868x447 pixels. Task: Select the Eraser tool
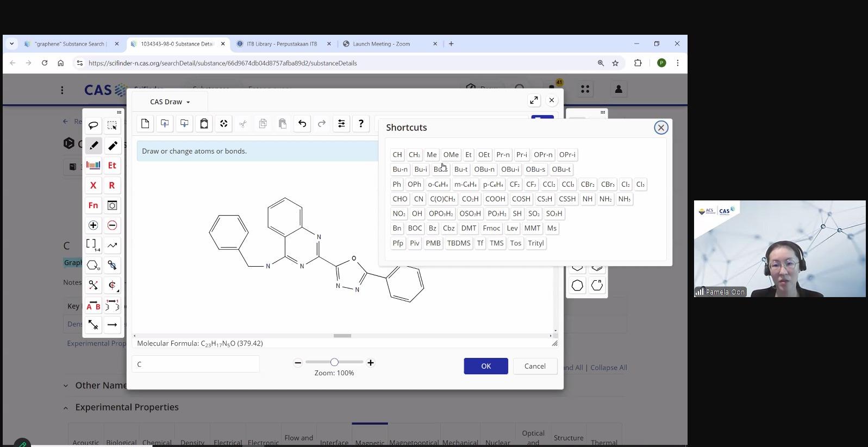113,146
